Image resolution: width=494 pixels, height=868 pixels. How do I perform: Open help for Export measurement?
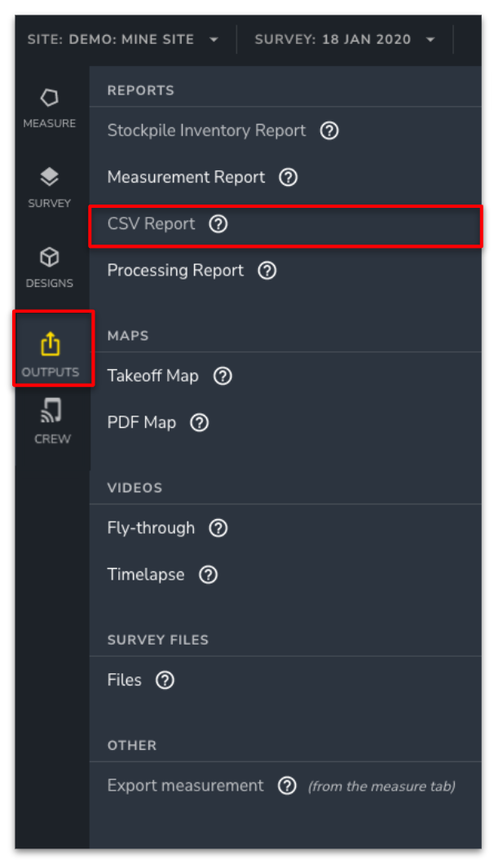287,786
